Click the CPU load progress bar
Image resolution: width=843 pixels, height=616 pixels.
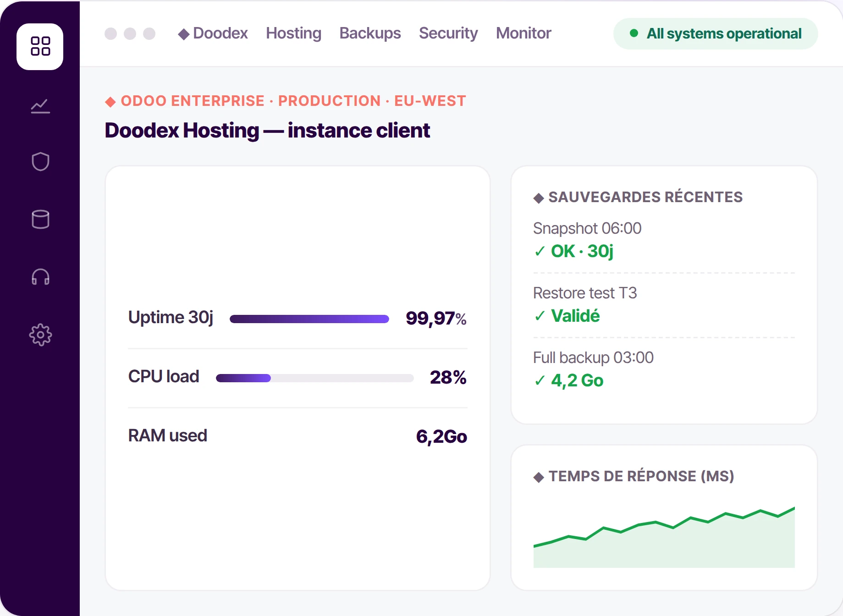click(314, 378)
